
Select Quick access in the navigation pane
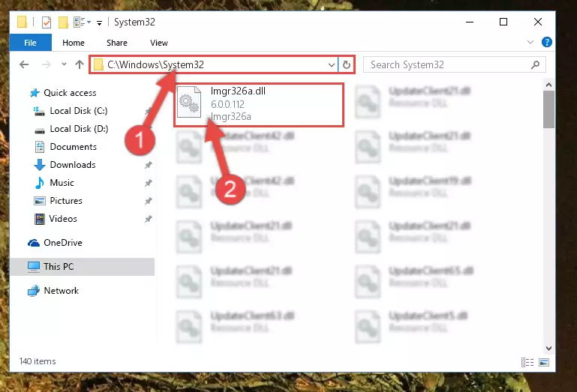(x=70, y=93)
